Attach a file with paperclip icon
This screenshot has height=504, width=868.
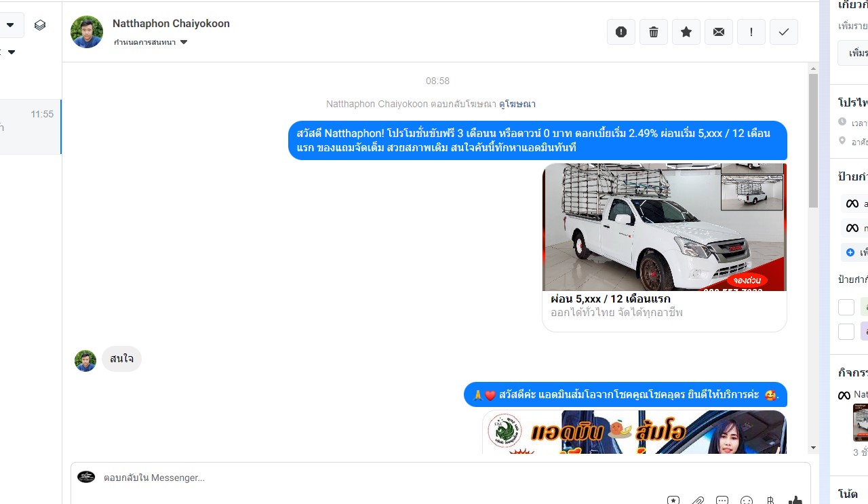pos(698,501)
